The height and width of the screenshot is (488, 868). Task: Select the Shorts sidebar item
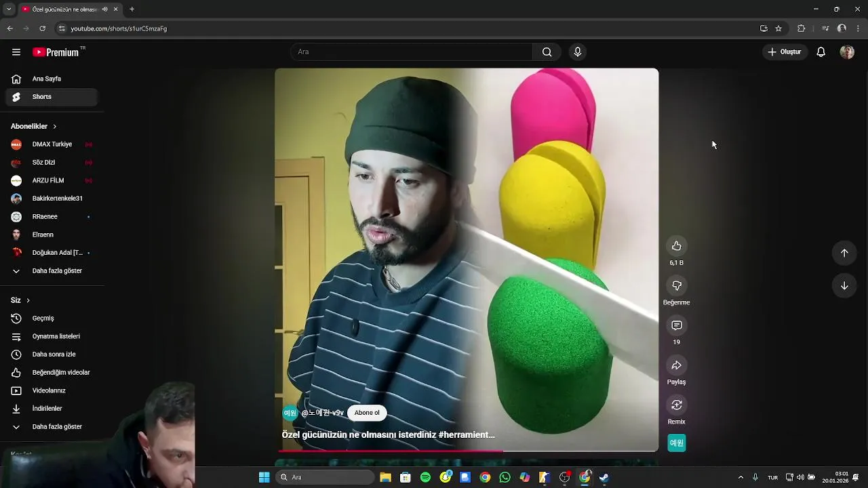pyautogui.click(x=52, y=97)
